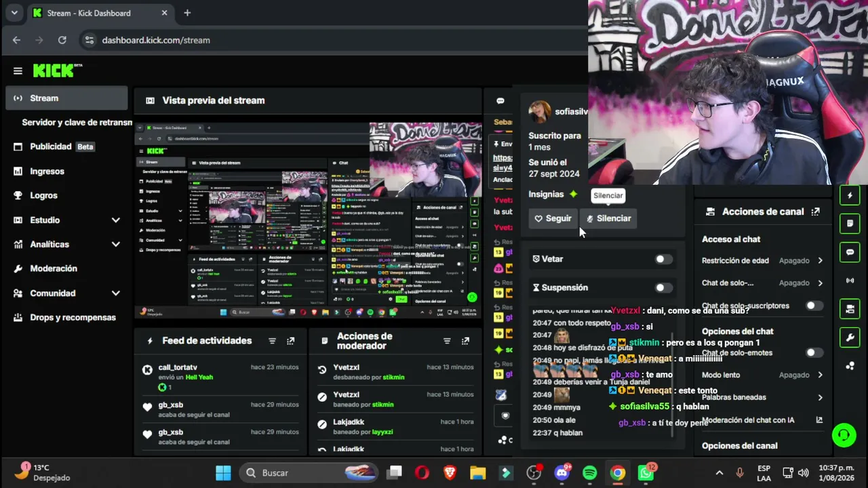Click the Hell Yeah gift link
This screenshot has width=868, height=488.
(x=199, y=377)
